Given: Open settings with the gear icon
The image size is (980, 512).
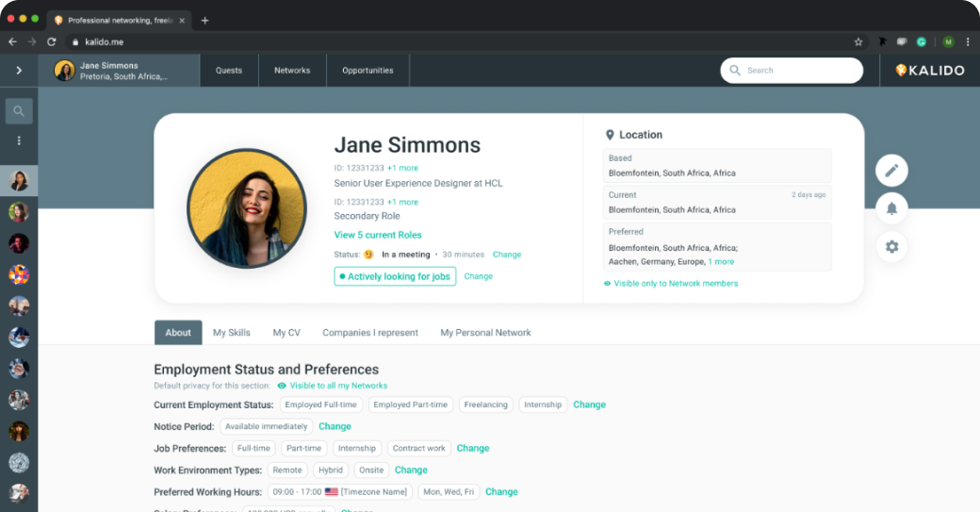Looking at the screenshot, I should click(891, 247).
